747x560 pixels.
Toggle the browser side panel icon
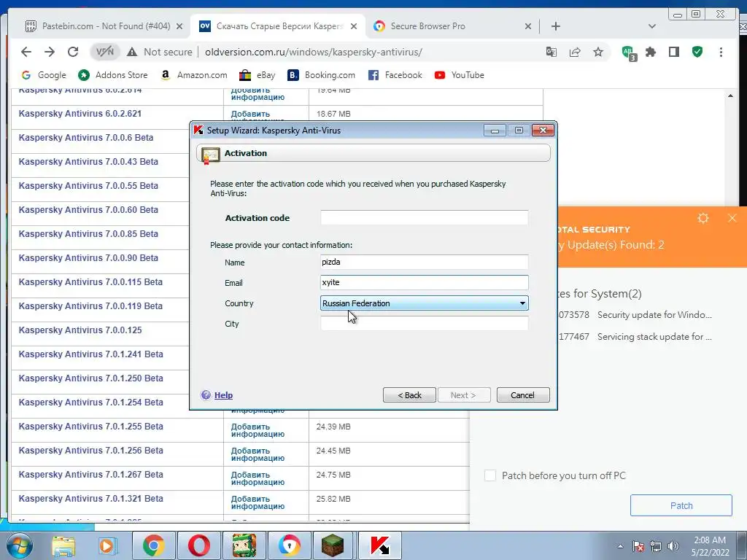673,52
